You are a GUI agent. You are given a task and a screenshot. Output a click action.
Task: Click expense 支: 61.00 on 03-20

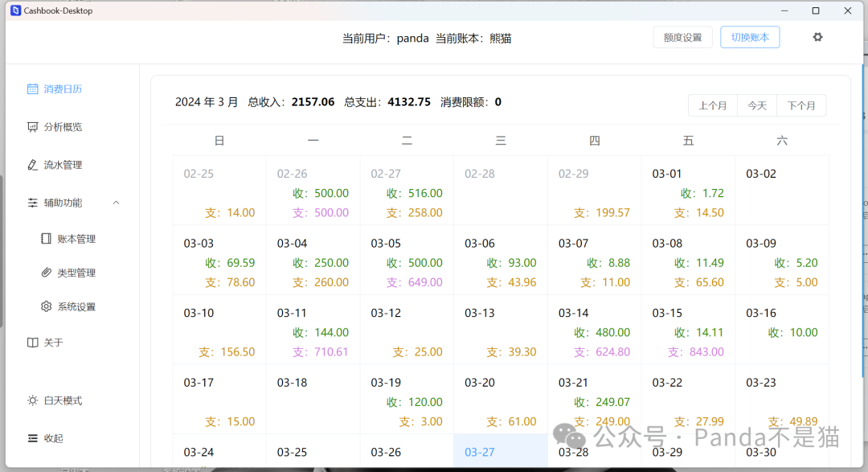coord(511,422)
